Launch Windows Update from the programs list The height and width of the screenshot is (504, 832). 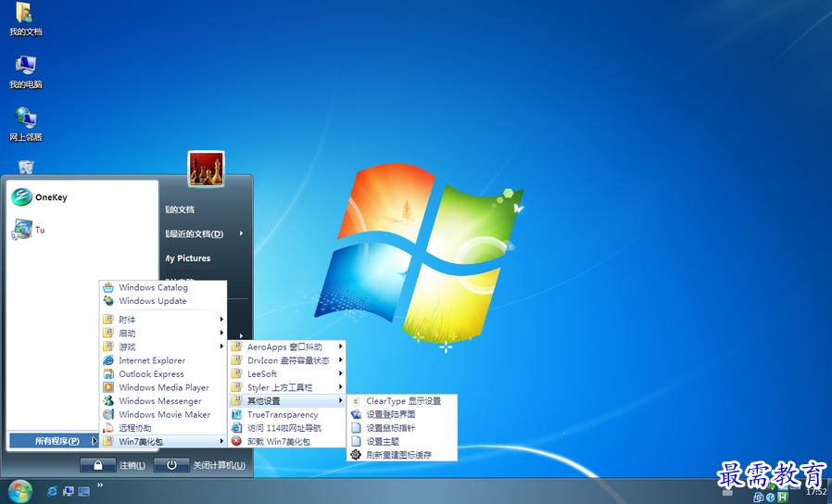point(163,301)
